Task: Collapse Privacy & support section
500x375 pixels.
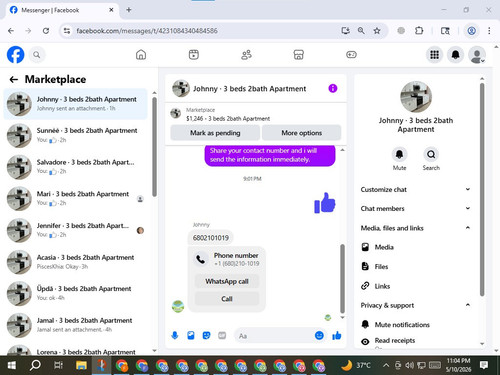Action: [x=415, y=305]
